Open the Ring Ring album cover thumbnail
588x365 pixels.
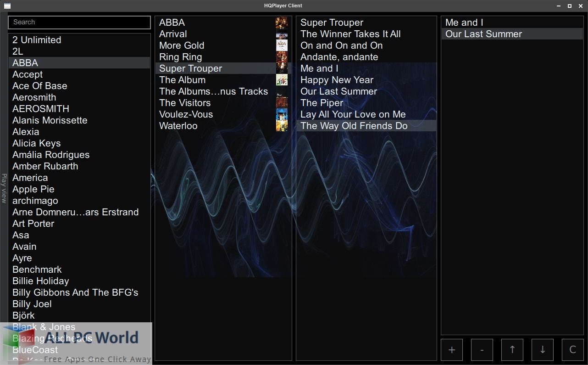(x=282, y=57)
